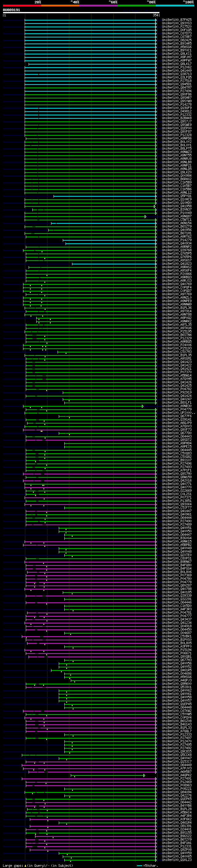Click the ~100% legend percentage label
The width and height of the screenshot is (197, 868).
pos(188,2)
